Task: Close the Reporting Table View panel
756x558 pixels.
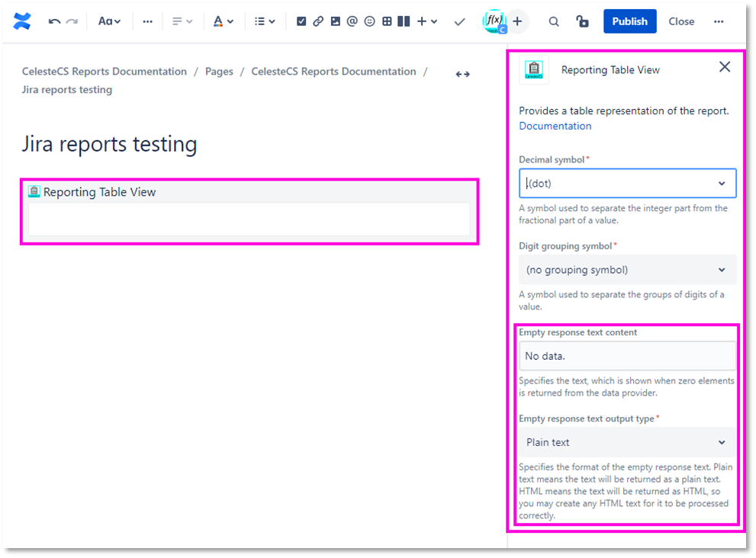Action: tap(725, 67)
